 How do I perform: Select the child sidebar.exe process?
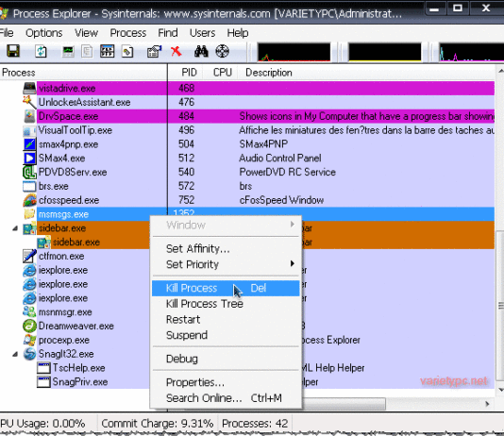pyautogui.click(x=76, y=243)
